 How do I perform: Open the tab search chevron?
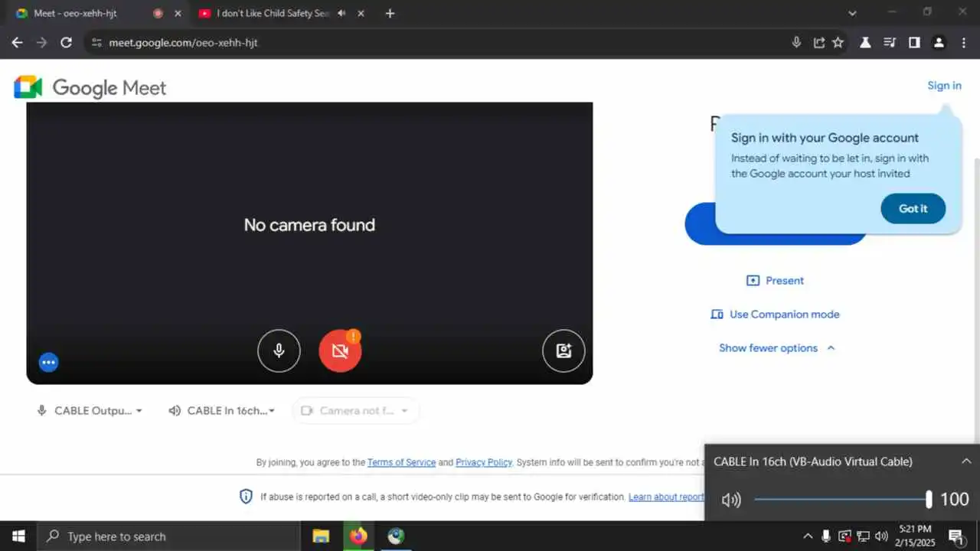pos(853,13)
